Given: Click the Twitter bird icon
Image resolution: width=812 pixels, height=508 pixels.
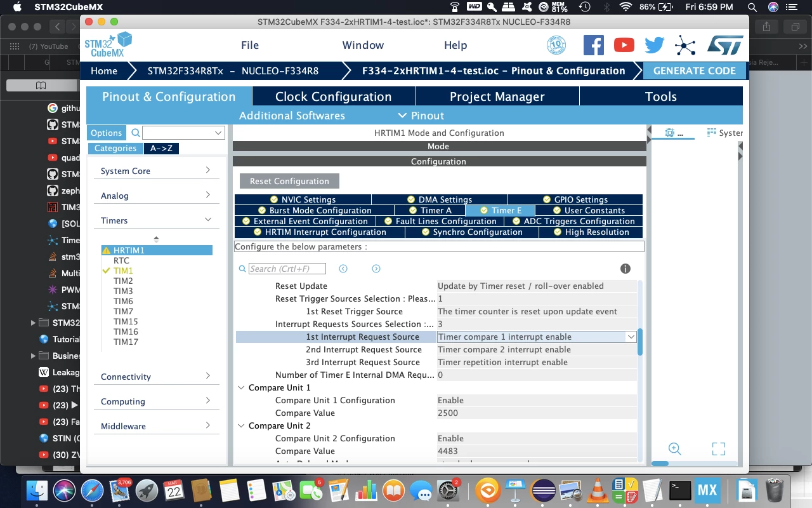Looking at the screenshot, I should click(x=654, y=45).
